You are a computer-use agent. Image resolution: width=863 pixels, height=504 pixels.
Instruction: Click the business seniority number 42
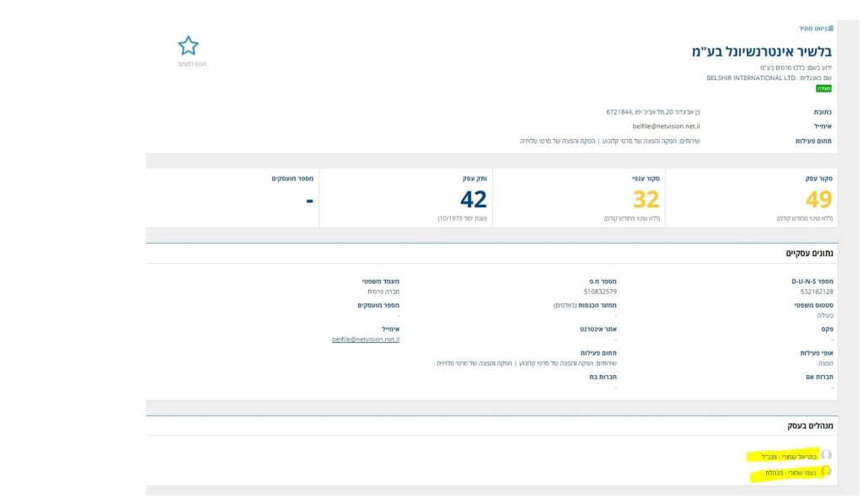click(473, 199)
